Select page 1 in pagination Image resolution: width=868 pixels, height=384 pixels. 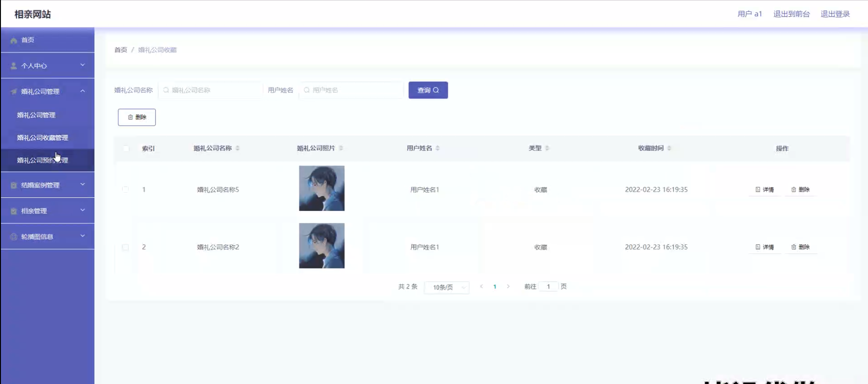495,287
